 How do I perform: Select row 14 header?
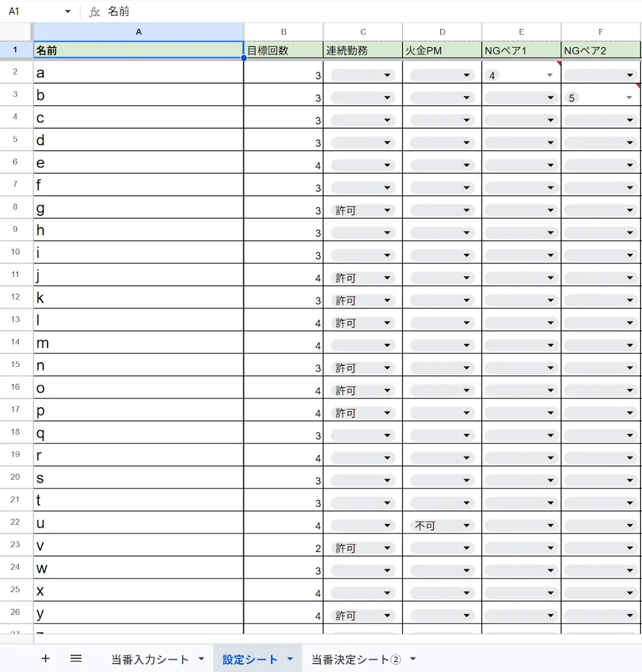point(15,342)
